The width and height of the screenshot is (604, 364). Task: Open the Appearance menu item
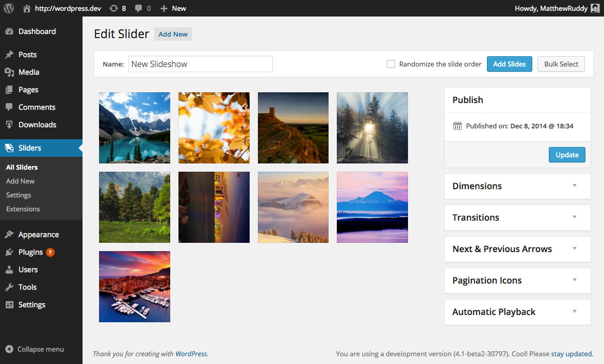(38, 235)
